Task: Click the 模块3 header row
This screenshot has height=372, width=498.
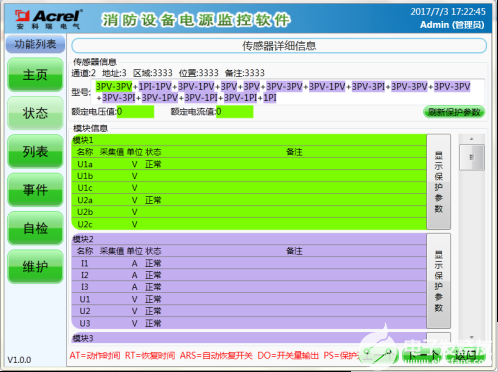Action: coord(249,338)
